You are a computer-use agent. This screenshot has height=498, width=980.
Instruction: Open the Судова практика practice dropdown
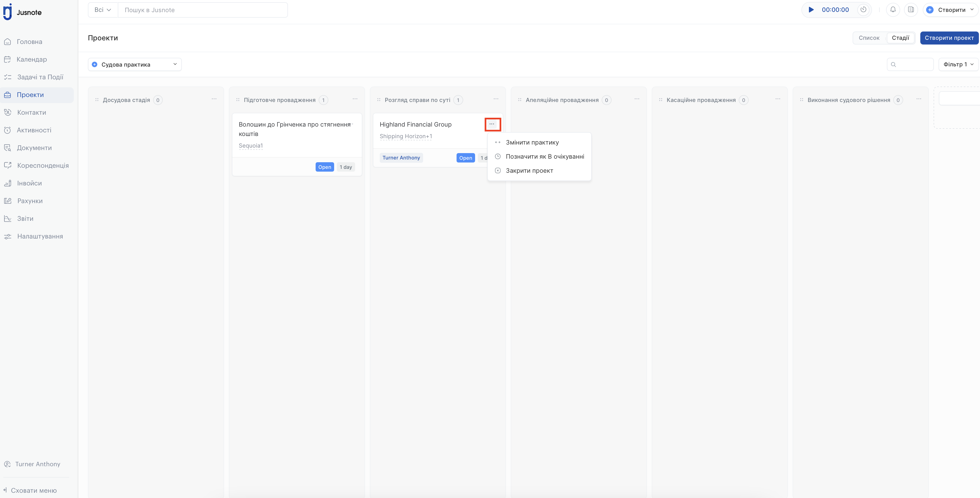pos(135,65)
